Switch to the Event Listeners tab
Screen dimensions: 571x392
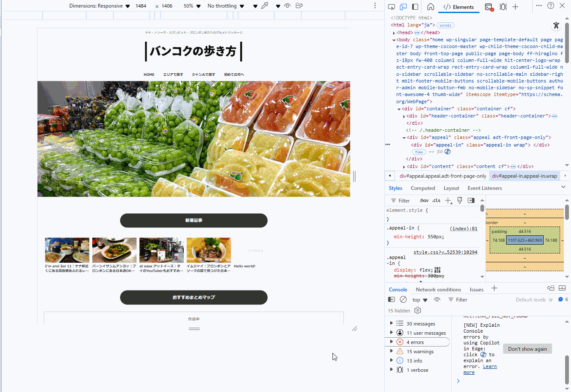pyautogui.click(x=485, y=188)
